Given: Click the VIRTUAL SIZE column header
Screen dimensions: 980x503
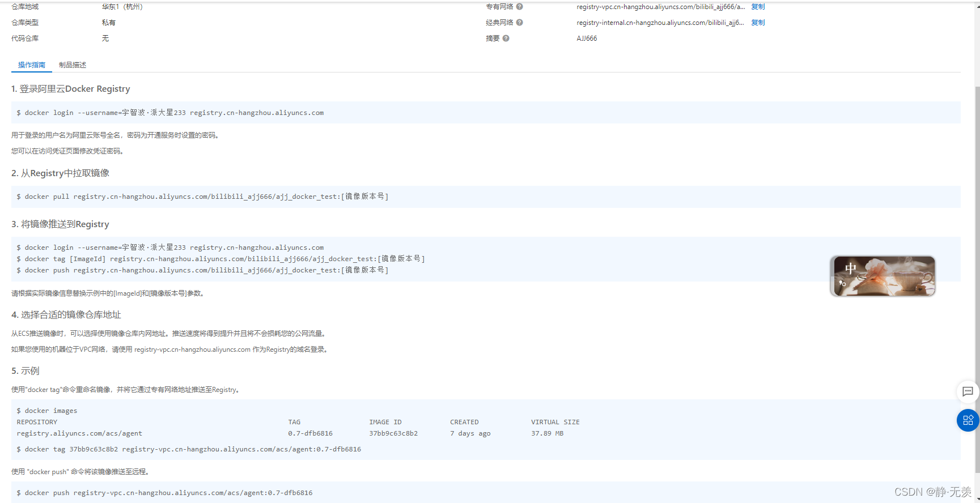Looking at the screenshot, I should (555, 422).
